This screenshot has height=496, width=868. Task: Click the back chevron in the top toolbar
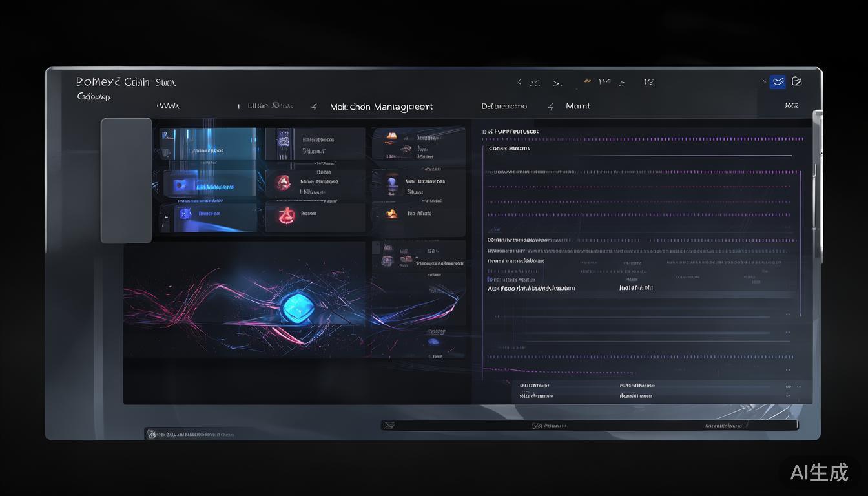[x=519, y=82]
